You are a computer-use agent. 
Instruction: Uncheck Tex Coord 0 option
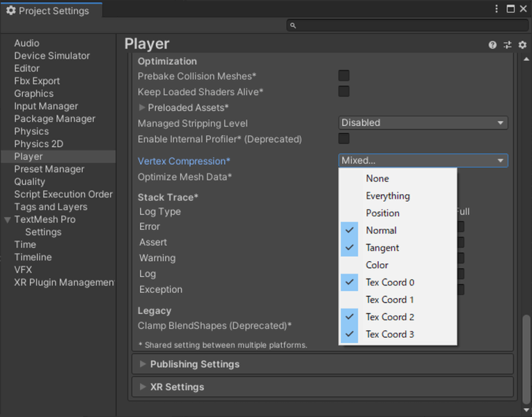click(x=390, y=283)
